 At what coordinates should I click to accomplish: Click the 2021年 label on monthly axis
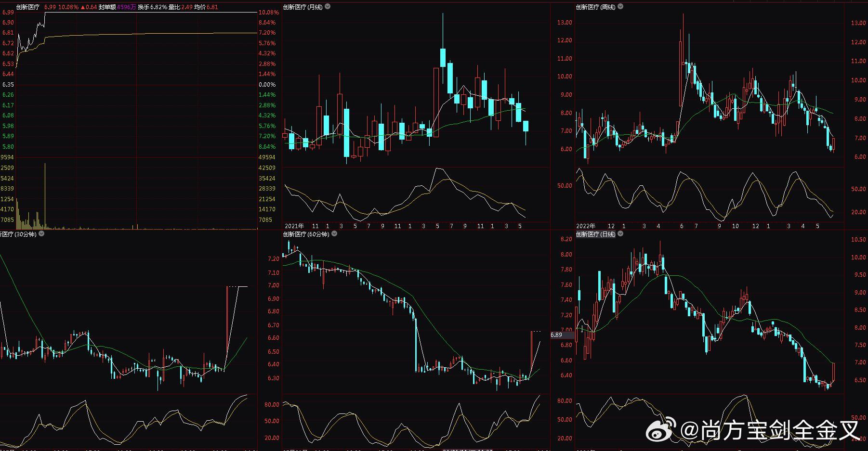294,226
